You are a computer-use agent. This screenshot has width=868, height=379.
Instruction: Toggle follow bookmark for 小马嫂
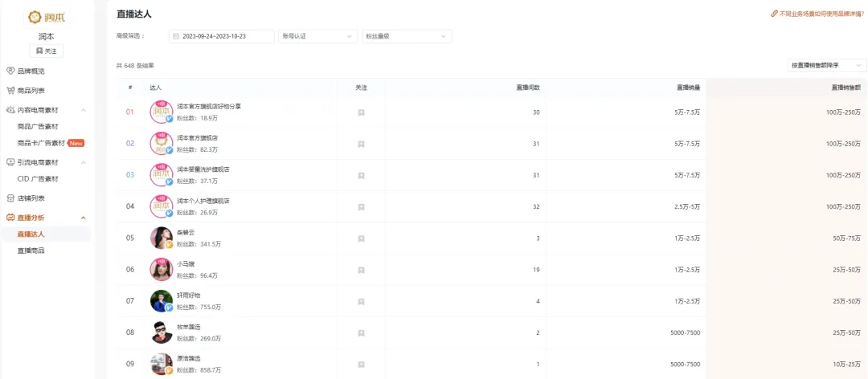pos(361,270)
